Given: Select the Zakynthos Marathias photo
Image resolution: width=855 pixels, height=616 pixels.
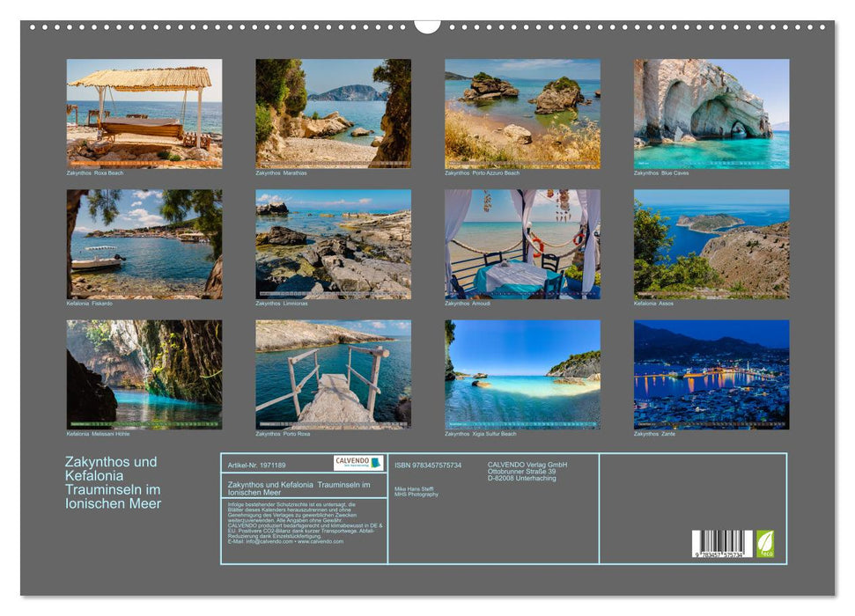Looking at the screenshot, I should (333, 113).
